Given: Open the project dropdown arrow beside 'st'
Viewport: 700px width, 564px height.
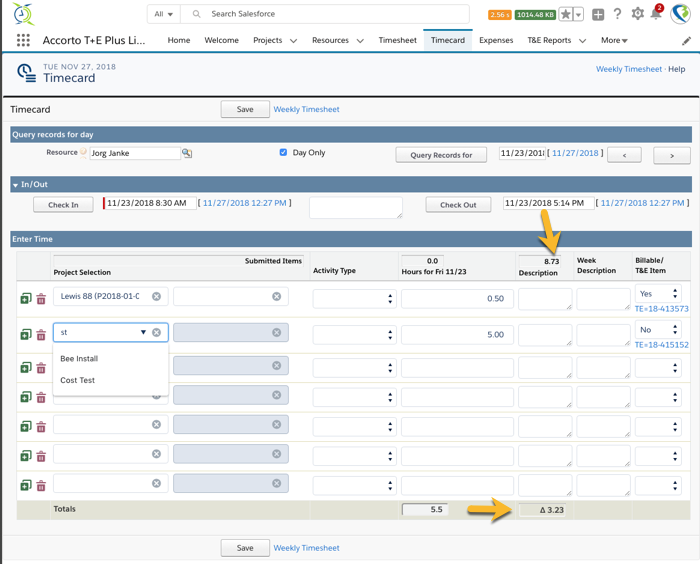Looking at the screenshot, I should coord(143,332).
